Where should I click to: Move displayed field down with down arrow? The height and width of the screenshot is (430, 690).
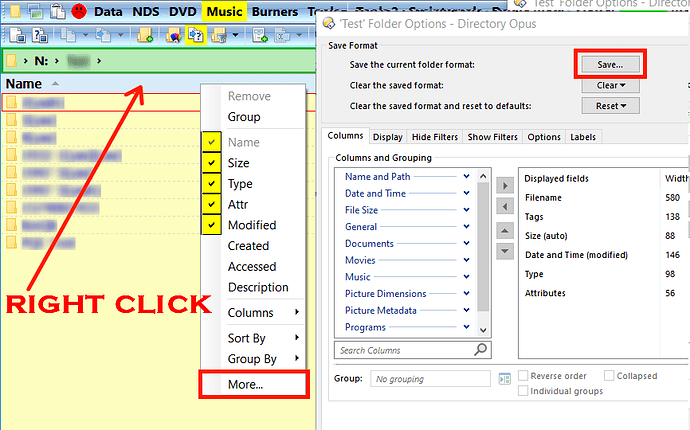pyautogui.click(x=505, y=251)
